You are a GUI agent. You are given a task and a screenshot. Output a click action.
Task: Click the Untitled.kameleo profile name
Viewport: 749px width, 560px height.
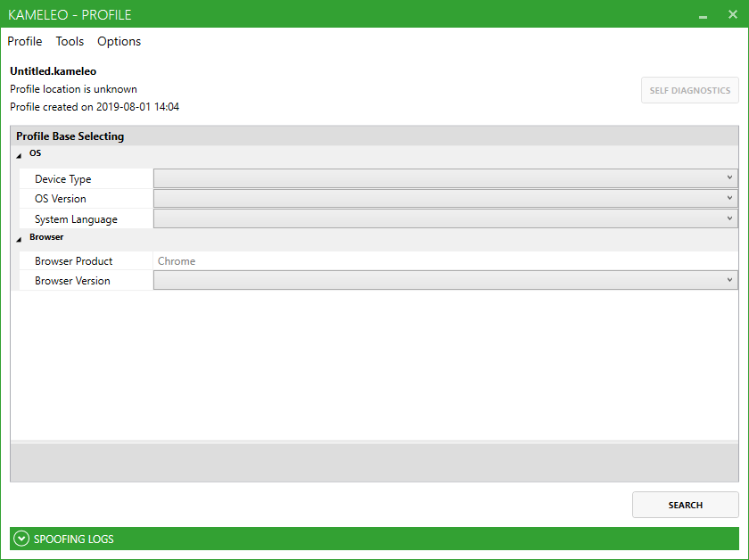click(x=53, y=71)
